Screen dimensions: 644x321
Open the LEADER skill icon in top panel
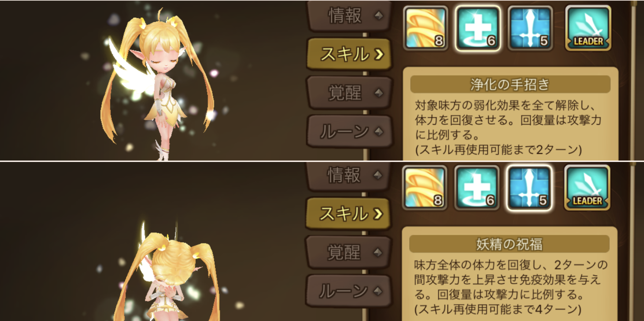(588, 28)
